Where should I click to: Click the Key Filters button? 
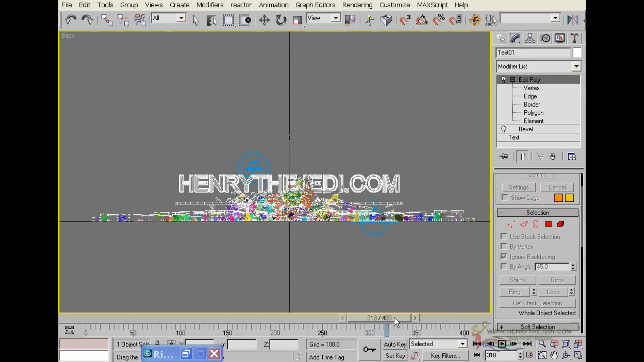(445, 356)
